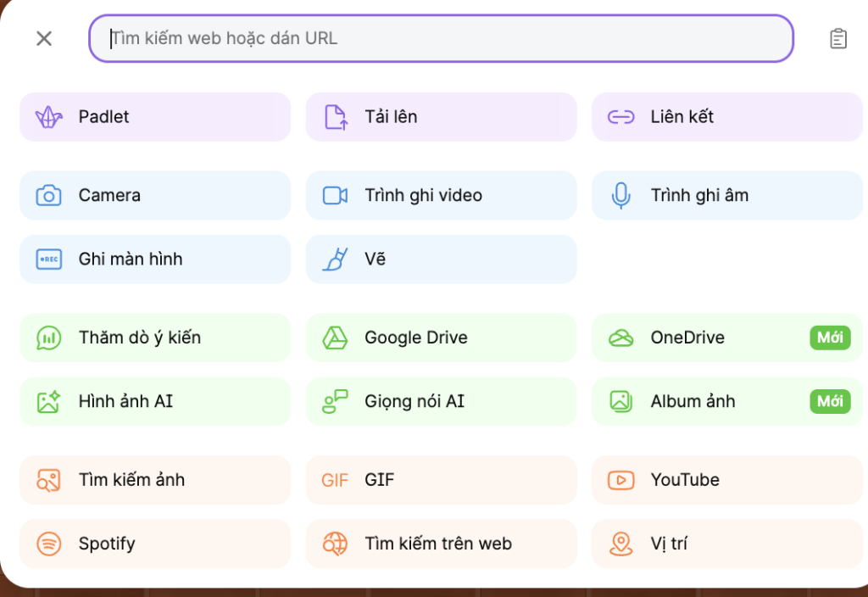Image resolution: width=868 pixels, height=597 pixels.
Task: Start the Trình ghi video recorder
Action: (x=441, y=196)
